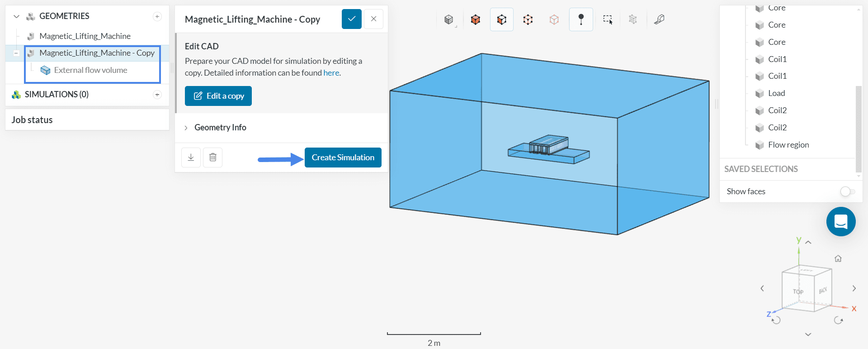The image size is (868, 349).
Task: Enable surfaces with black edges render mode
Action: click(501, 19)
